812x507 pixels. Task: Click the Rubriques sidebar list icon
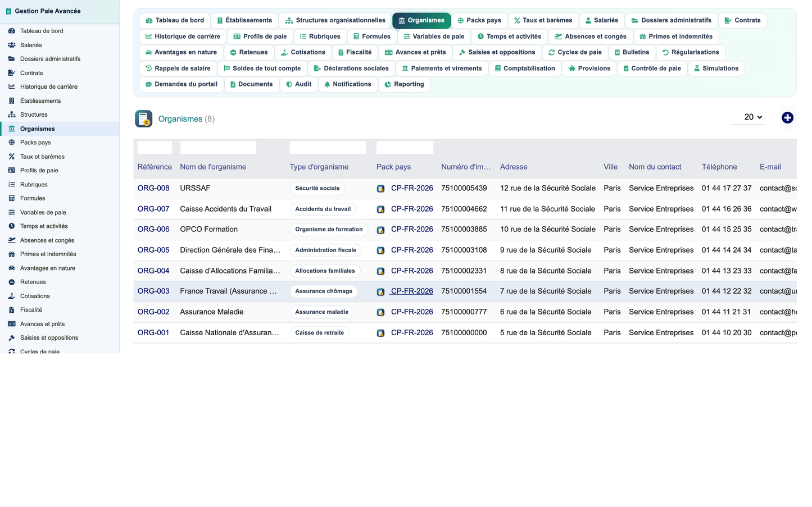click(11, 184)
